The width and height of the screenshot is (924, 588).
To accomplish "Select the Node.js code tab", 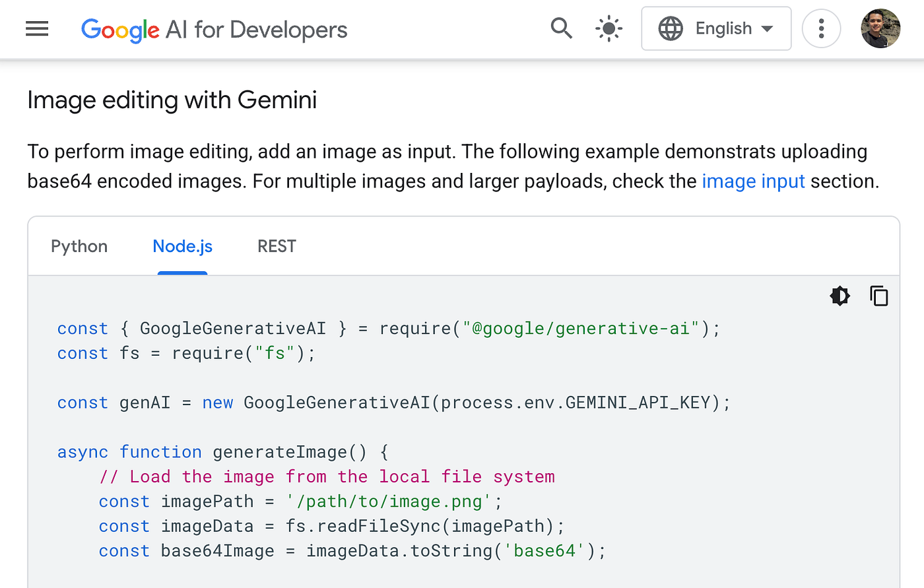I will [182, 246].
